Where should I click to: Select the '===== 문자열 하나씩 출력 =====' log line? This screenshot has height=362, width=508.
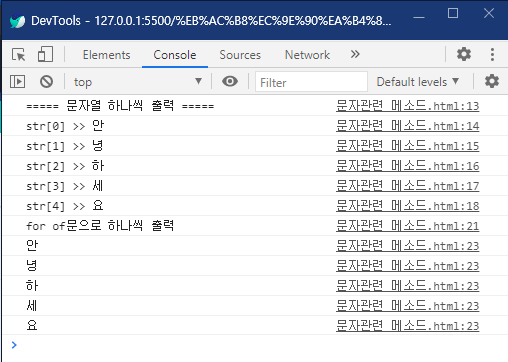(120, 106)
